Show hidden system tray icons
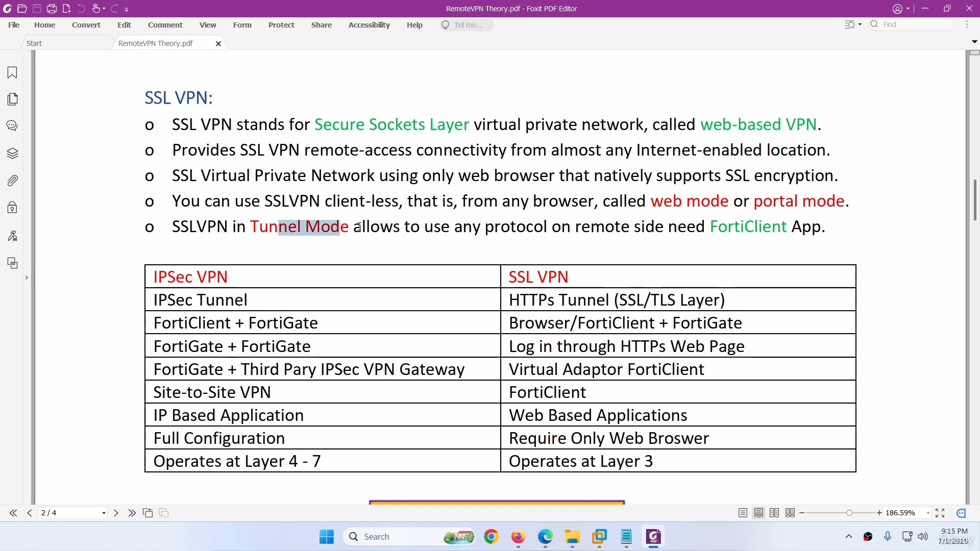Viewport: 980px width, 551px height. pos(849,537)
